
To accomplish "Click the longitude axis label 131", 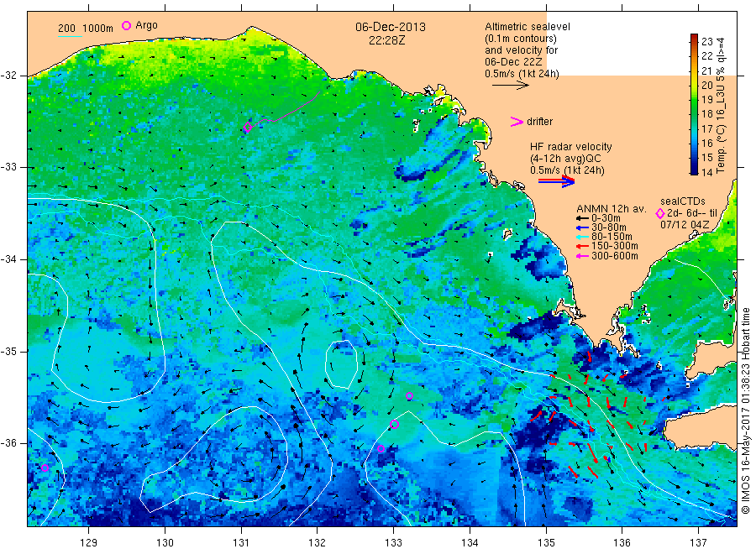I will click(241, 542).
